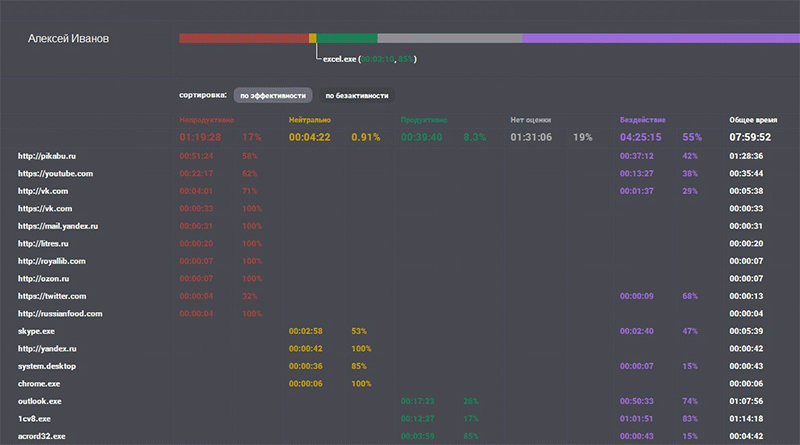Click the excel.exe tooltip label under the timeline
The height and width of the screenshot is (445, 800).
(x=370, y=59)
